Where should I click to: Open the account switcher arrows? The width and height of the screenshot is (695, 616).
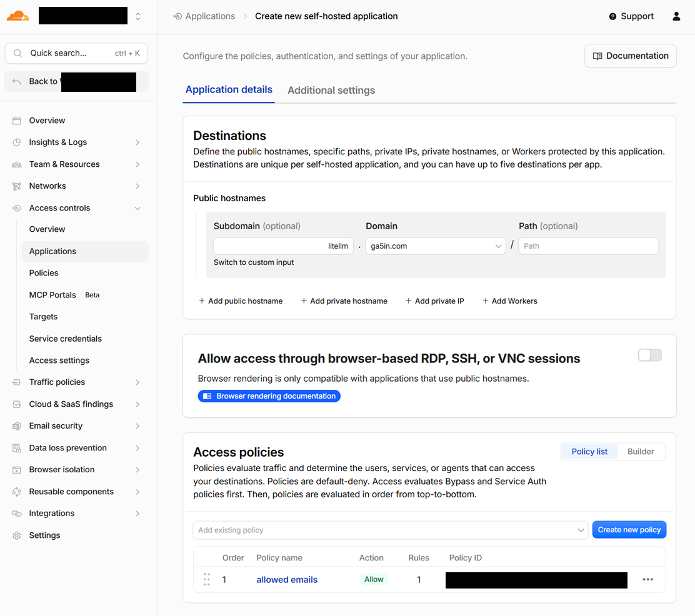click(x=138, y=16)
